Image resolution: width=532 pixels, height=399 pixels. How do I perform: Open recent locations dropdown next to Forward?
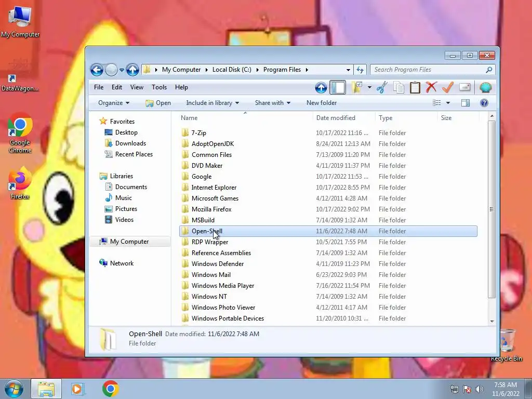click(122, 70)
